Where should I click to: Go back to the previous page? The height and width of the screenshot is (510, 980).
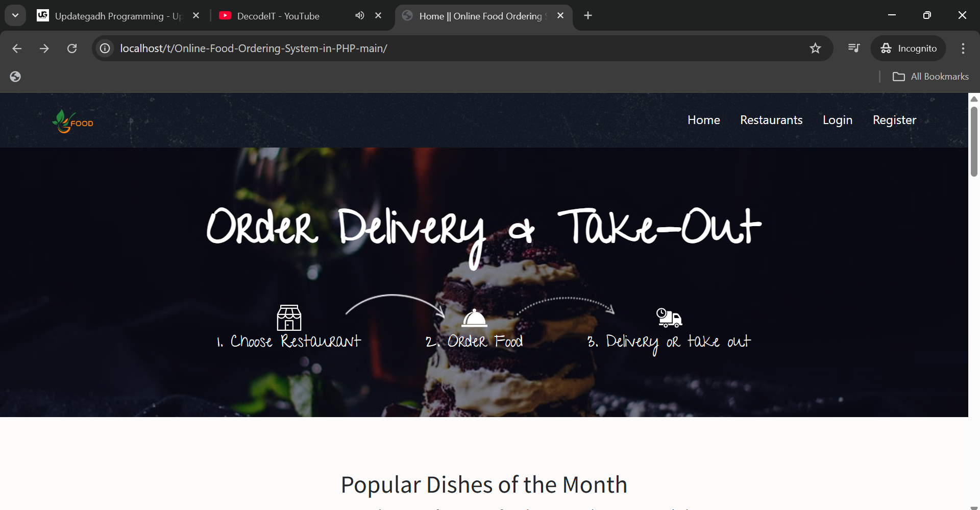pos(17,48)
